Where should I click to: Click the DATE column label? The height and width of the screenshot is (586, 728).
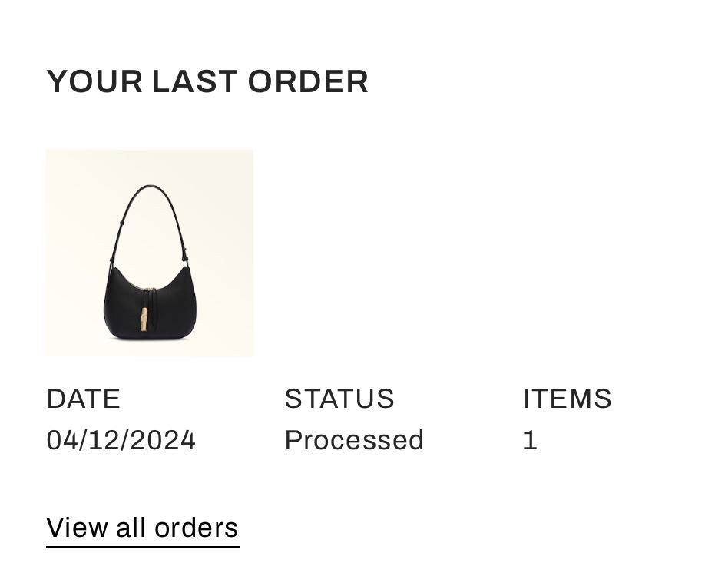tap(84, 399)
